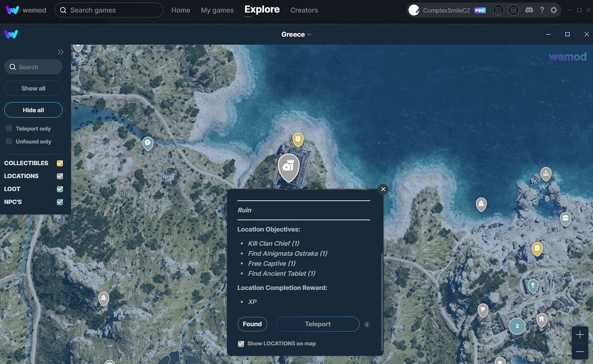Click the teal tomb map marker
Image resolution: width=593 pixels, height=364 pixels.
[x=532, y=286]
